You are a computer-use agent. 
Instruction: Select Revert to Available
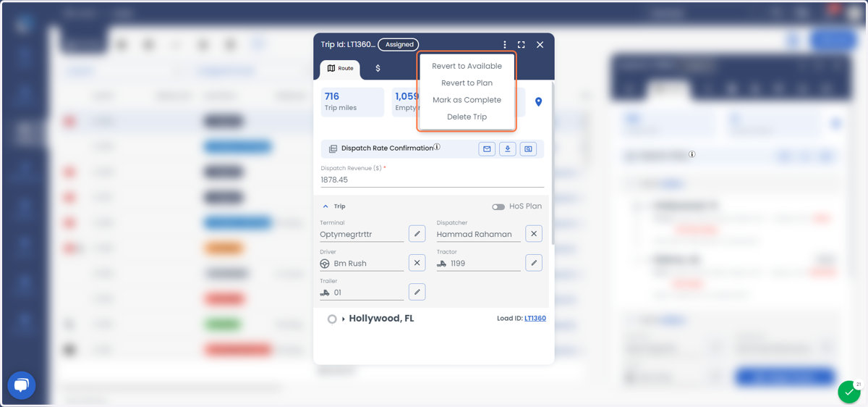pyautogui.click(x=467, y=66)
